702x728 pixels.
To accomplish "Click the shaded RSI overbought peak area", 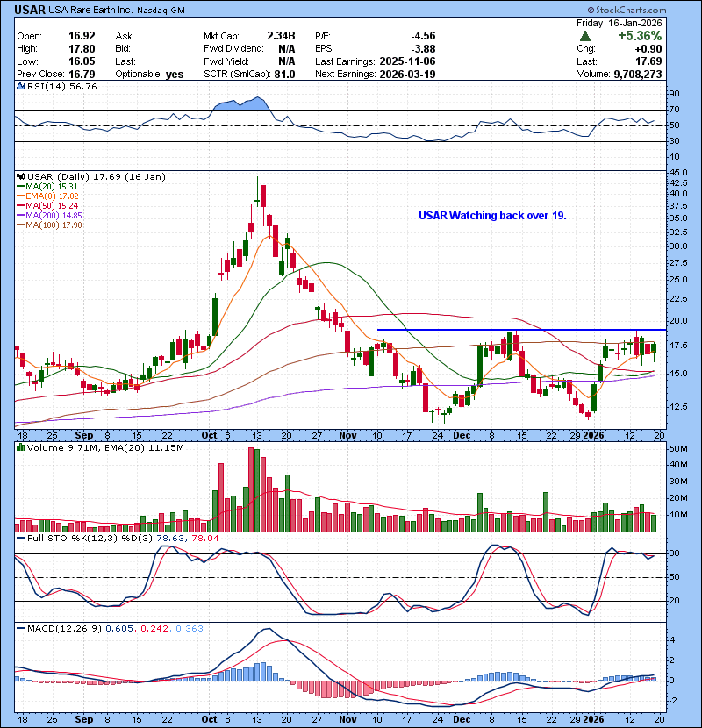I will 241,104.
